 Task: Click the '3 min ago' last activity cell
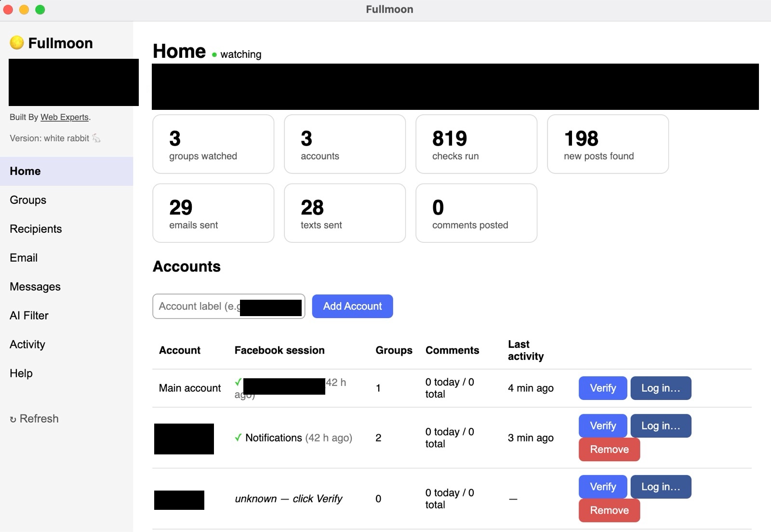531,438
